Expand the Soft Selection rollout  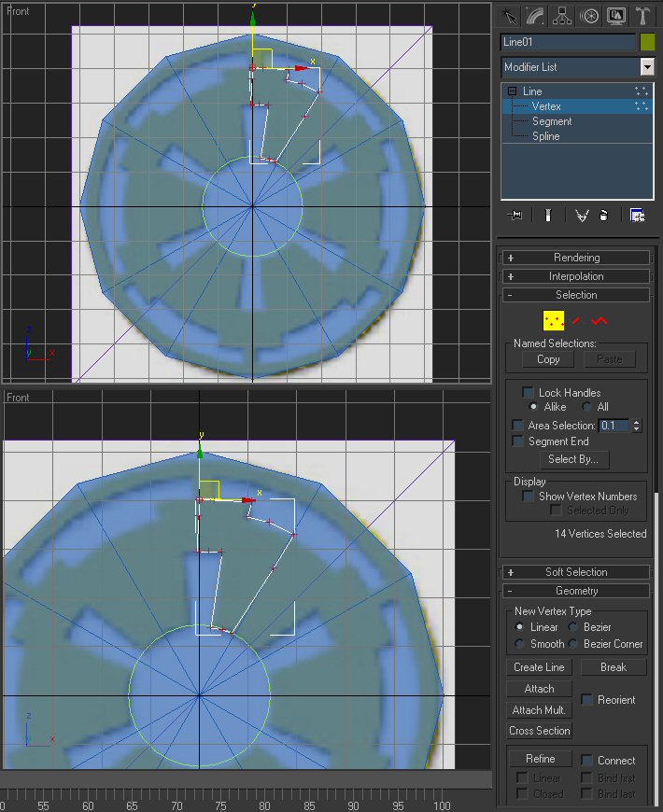tap(576, 572)
